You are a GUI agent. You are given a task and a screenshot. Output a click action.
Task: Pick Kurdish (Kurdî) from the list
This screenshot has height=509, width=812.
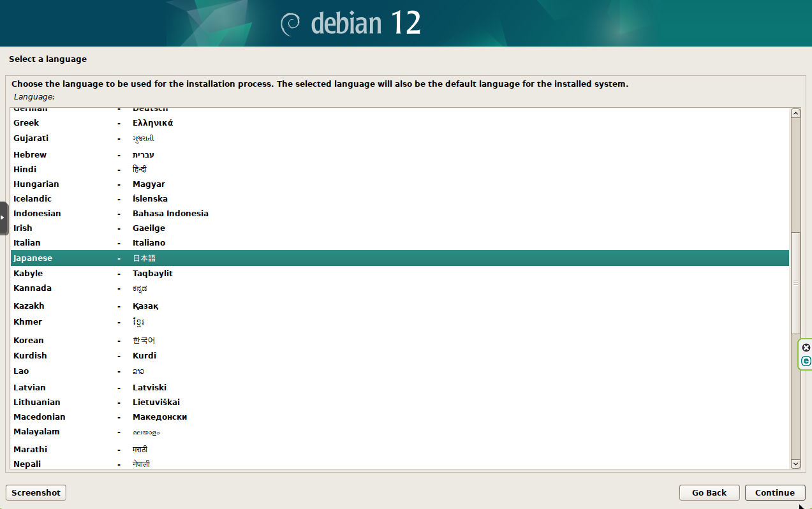30,356
